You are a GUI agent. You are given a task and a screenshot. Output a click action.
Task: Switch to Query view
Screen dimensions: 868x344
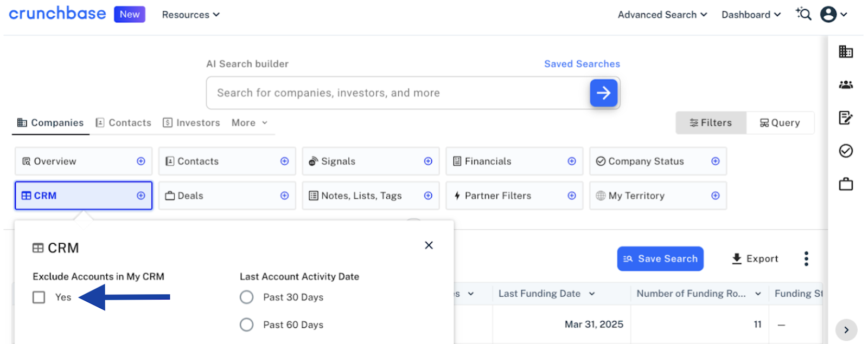coord(780,123)
